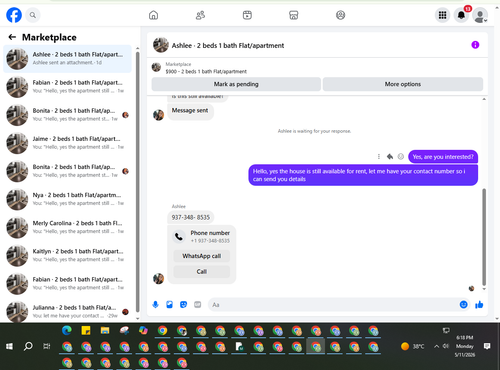Click the '$900 - 2 beds 1 bath Flat/apartment' listing
500x370 pixels.
tap(206, 71)
